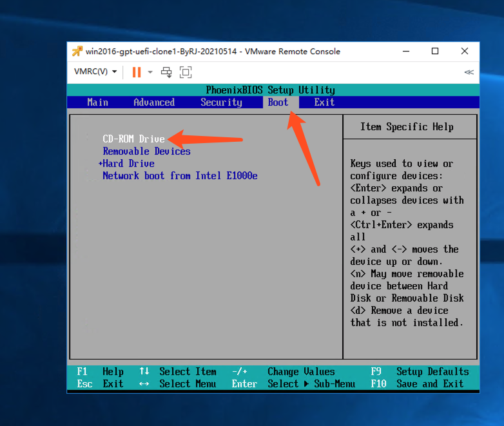Select Network boot from Intel E1000e

[x=180, y=175]
